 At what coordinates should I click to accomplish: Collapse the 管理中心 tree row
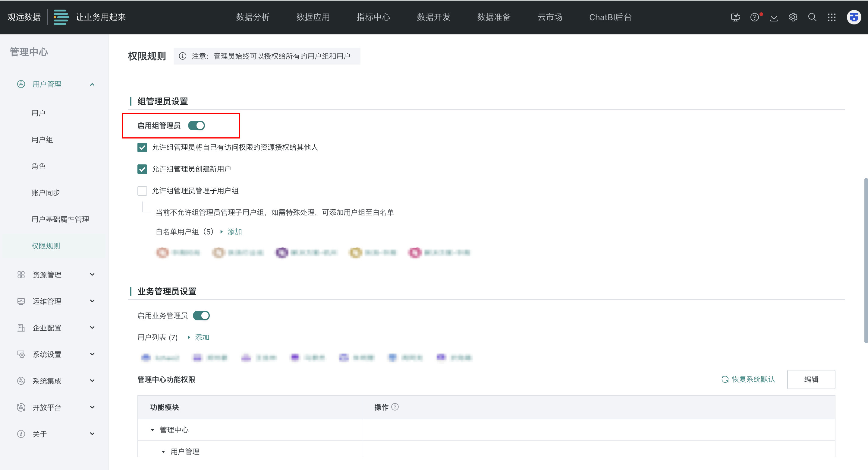[x=152, y=430]
